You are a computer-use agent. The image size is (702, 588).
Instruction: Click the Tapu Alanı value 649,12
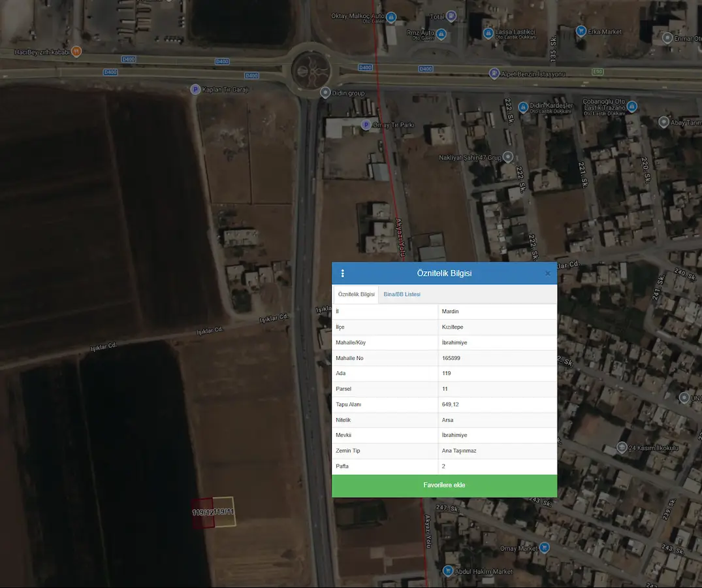point(450,404)
